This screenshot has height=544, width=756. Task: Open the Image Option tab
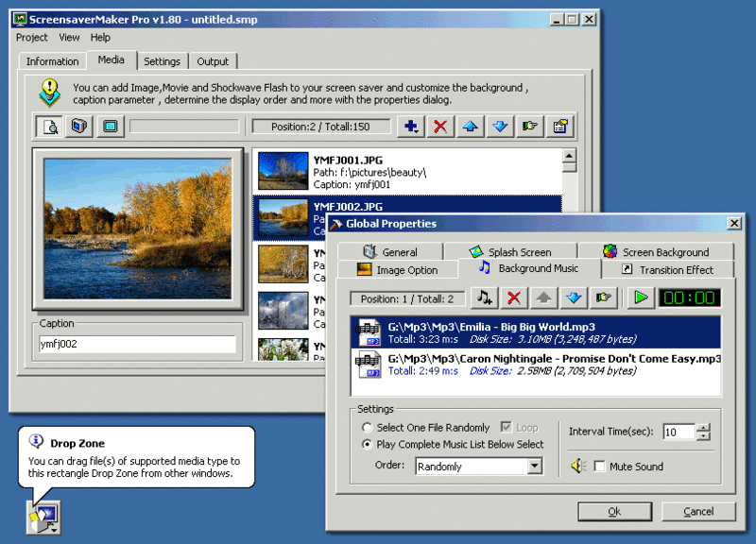click(x=398, y=270)
